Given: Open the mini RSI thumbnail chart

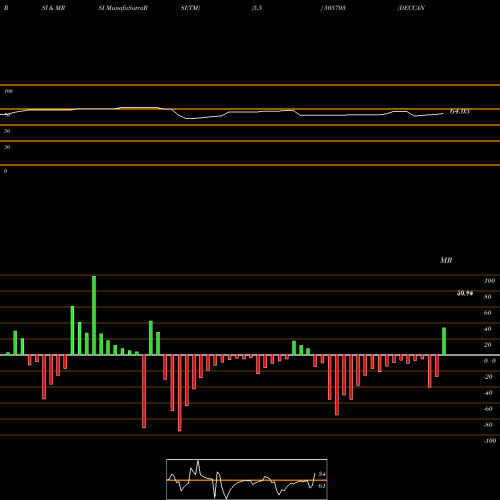Looking at the screenshot, I should pos(247,479).
